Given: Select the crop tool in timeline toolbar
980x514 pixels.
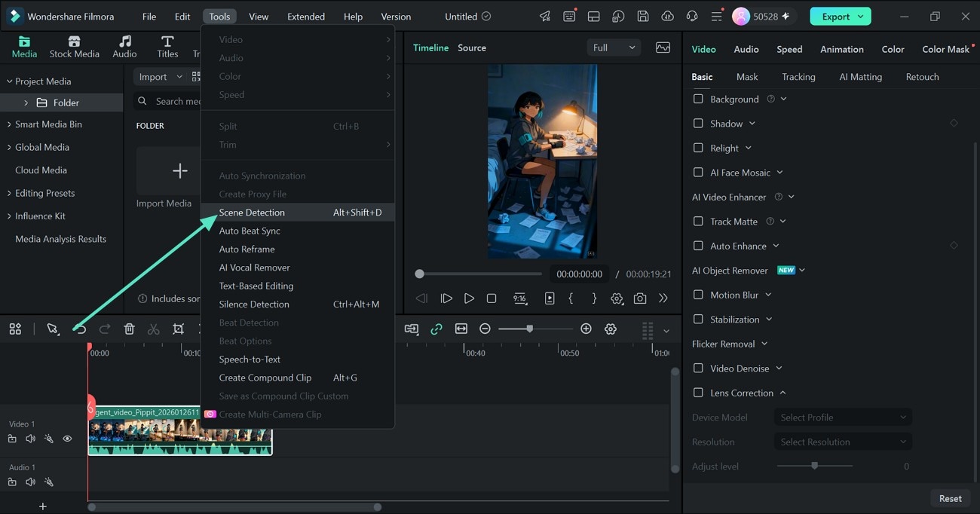Looking at the screenshot, I should click(x=178, y=329).
